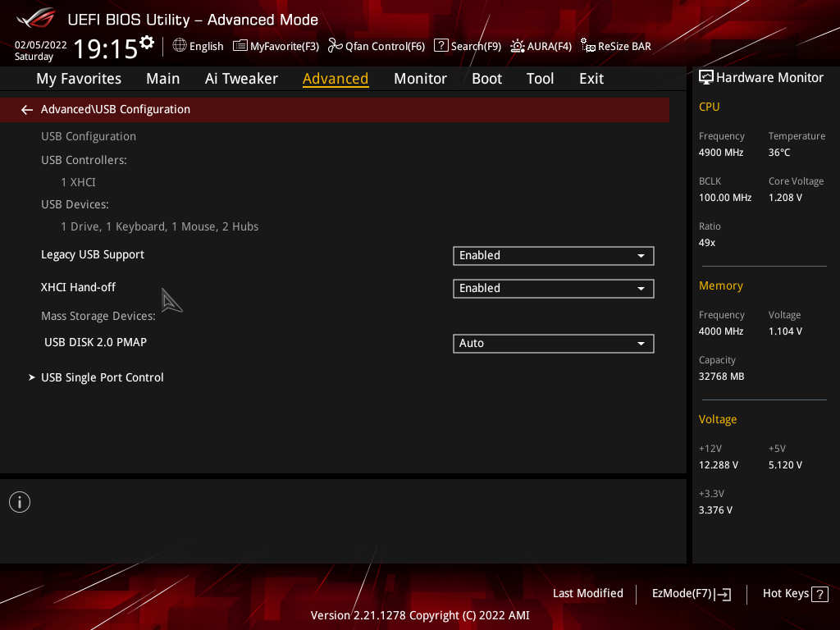Viewport: 840px width, 630px height.
Task: Change language from English
Action: 206,46
